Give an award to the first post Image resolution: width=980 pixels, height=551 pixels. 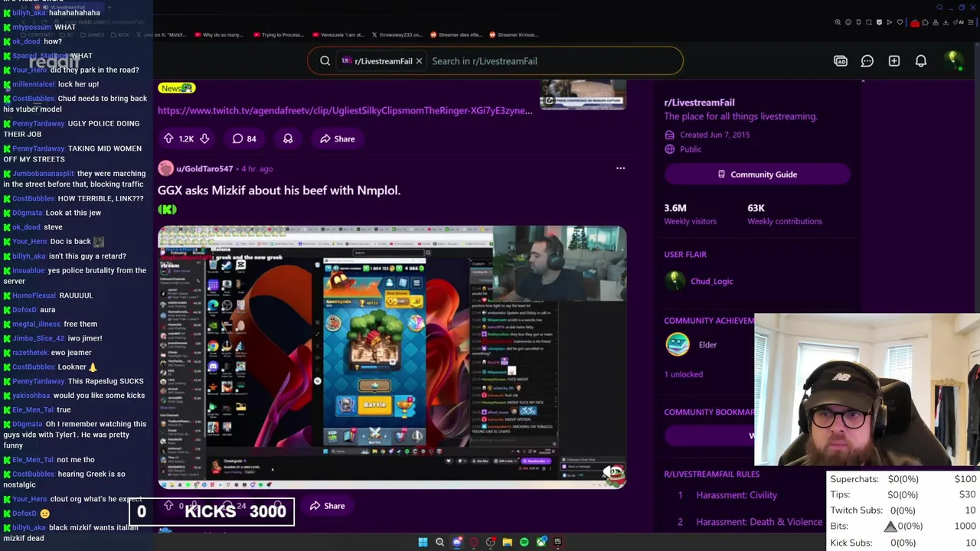click(288, 139)
